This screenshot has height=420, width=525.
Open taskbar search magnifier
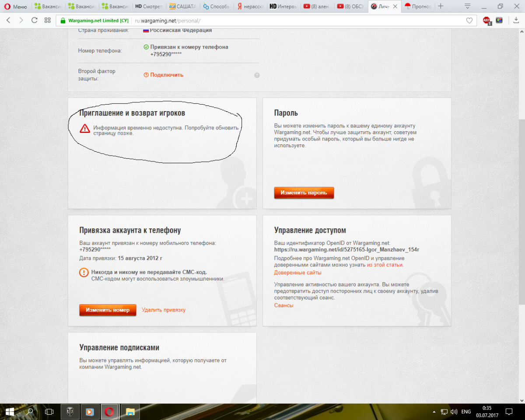(30, 412)
